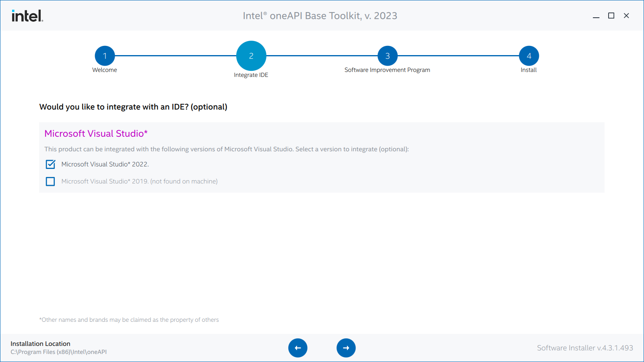Check Microsoft Visual Studio 2019 checkbox
The width and height of the screenshot is (644, 362).
(50, 181)
